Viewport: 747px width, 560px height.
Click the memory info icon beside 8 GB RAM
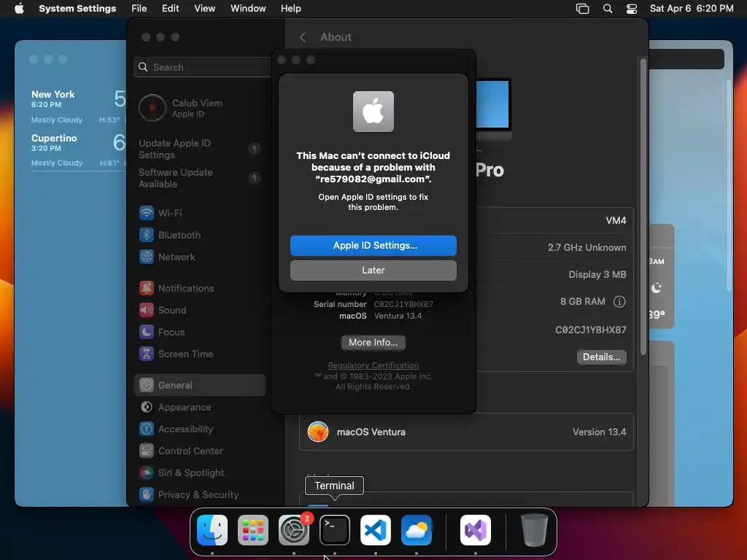pos(619,301)
